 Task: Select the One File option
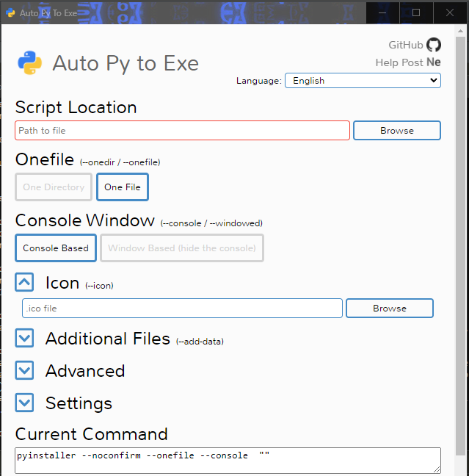pyautogui.click(x=123, y=187)
